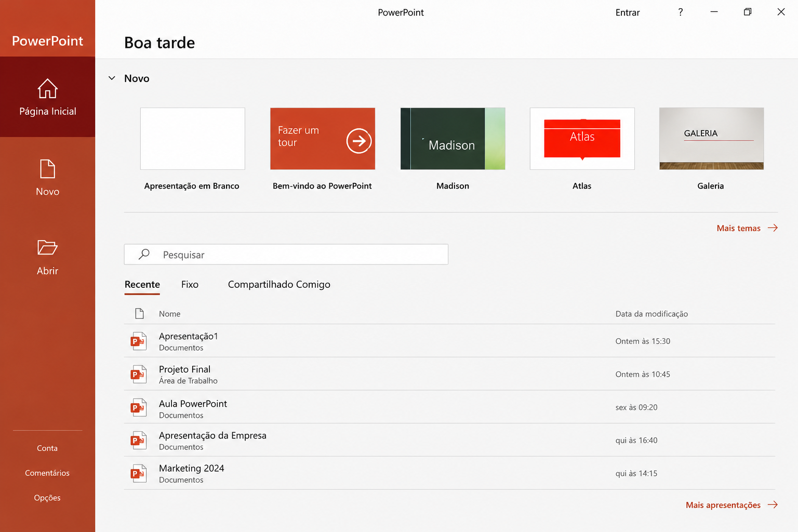Viewport: 798px width, 532px height.
Task: Click the arrow circle on tour thumbnail
Action: coord(359,141)
